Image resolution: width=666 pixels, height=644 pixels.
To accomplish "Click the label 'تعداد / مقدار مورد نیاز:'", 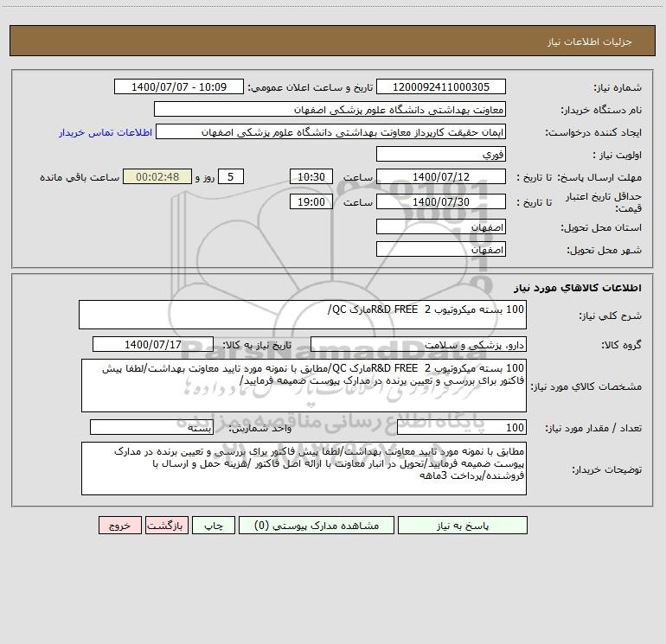I will pos(593,429).
